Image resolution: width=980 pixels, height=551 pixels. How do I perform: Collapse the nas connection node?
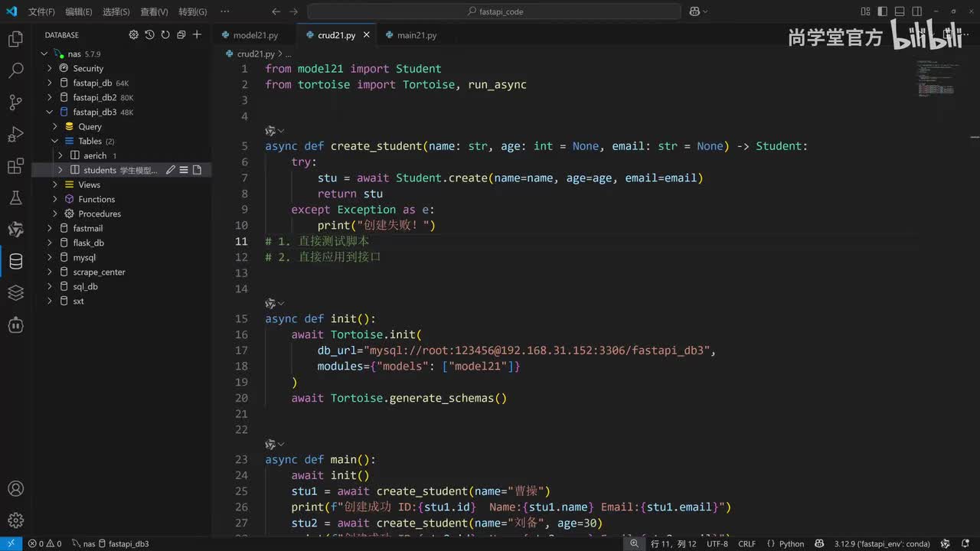(44, 54)
